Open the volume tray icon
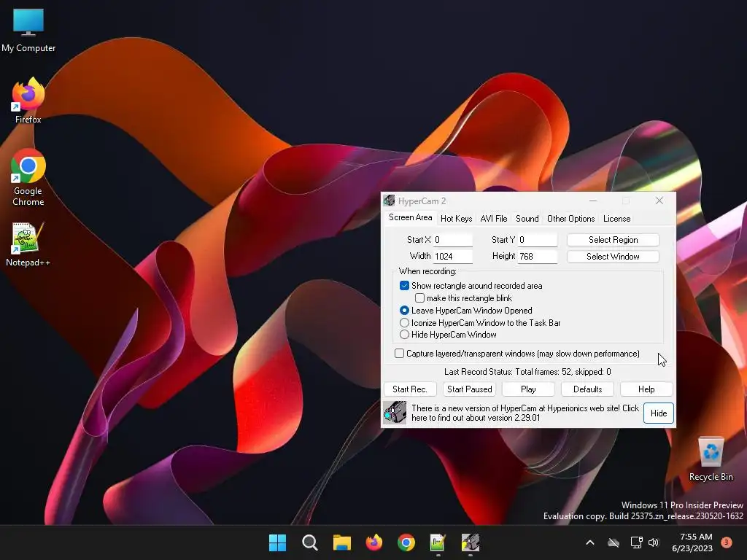 [x=654, y=542]
